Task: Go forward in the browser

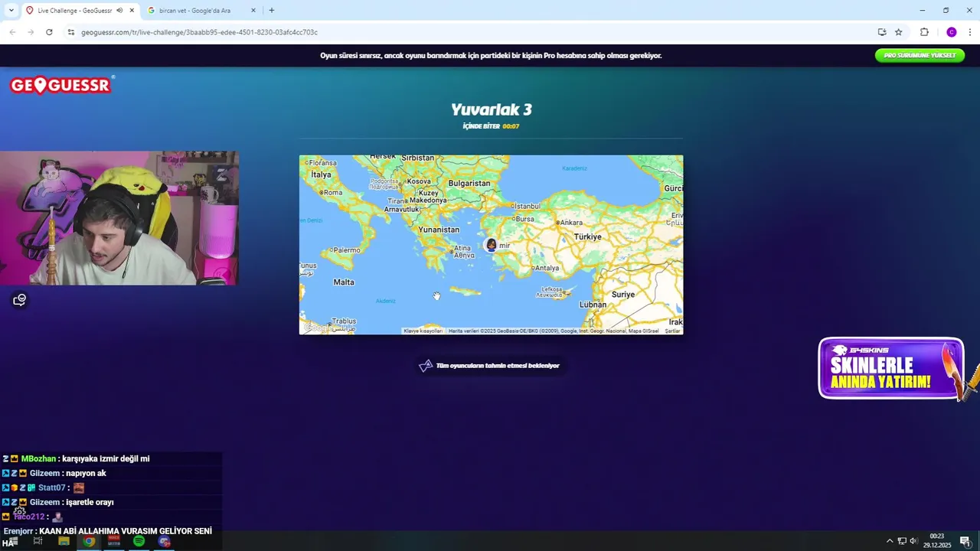Action: click(31, 32)
